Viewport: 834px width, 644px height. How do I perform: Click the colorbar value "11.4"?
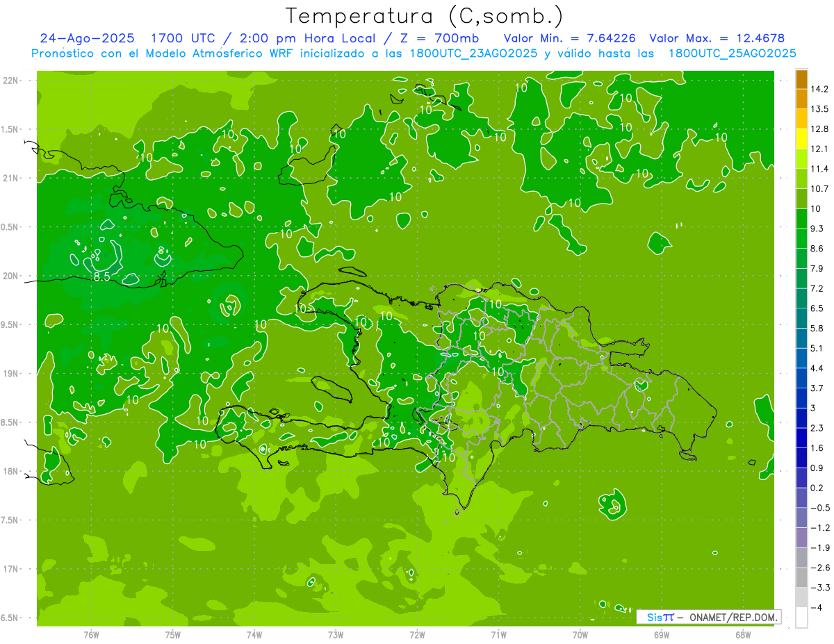[x=819, y=169]
